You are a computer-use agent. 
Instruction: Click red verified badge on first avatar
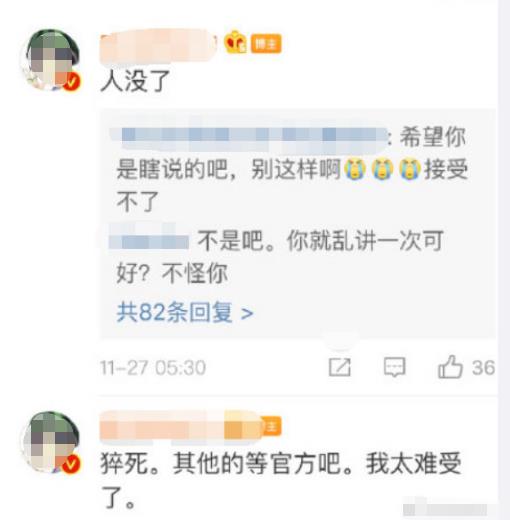[x=72, y=82]
